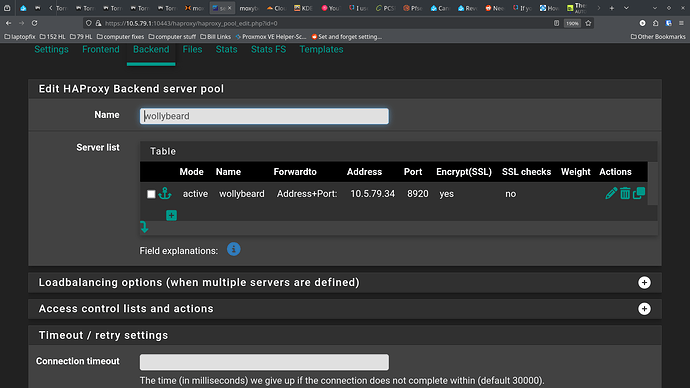
Task: Click the account icon in browser toolbar
Action: [x=642, y=23]
